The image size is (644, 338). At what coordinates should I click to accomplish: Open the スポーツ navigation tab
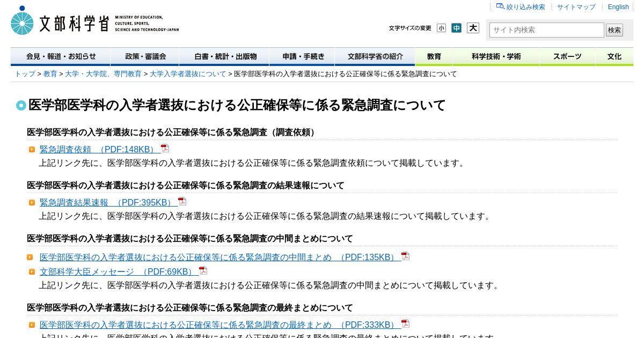click(567, 56)
